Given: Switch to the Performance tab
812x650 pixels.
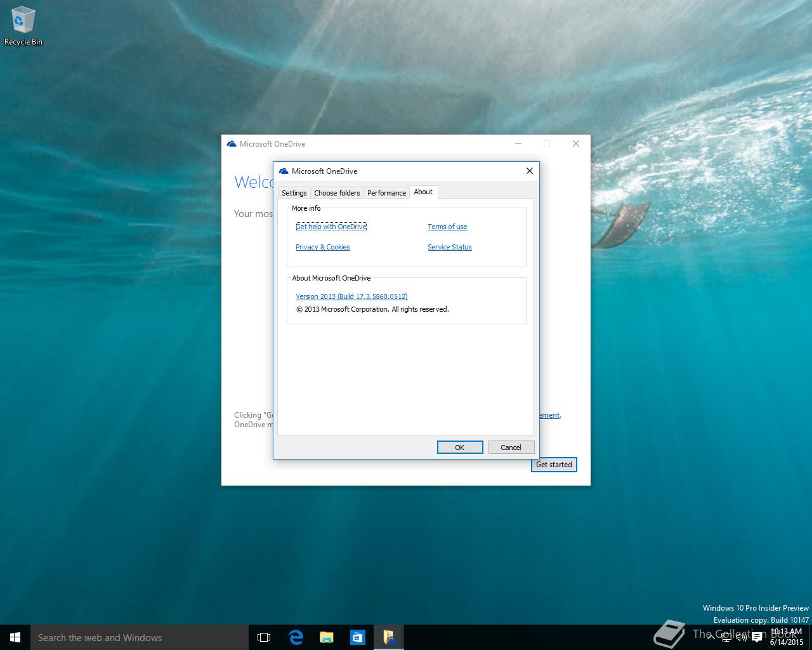Looking at the screenshot, I should coord(386,193).
